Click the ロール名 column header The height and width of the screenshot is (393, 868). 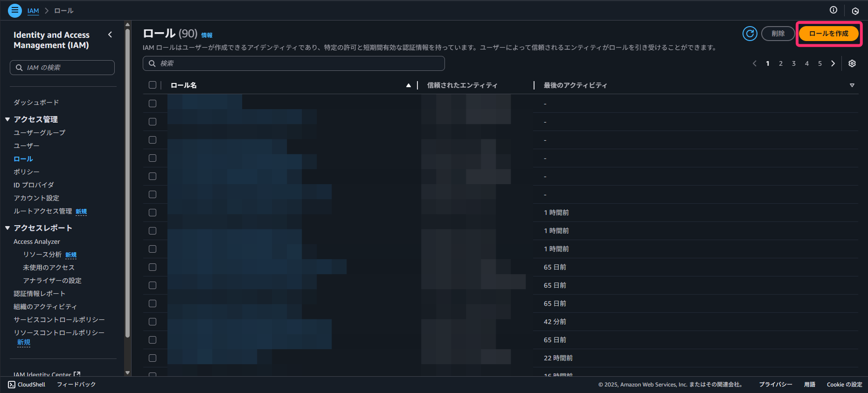click(x=184, y=85)
